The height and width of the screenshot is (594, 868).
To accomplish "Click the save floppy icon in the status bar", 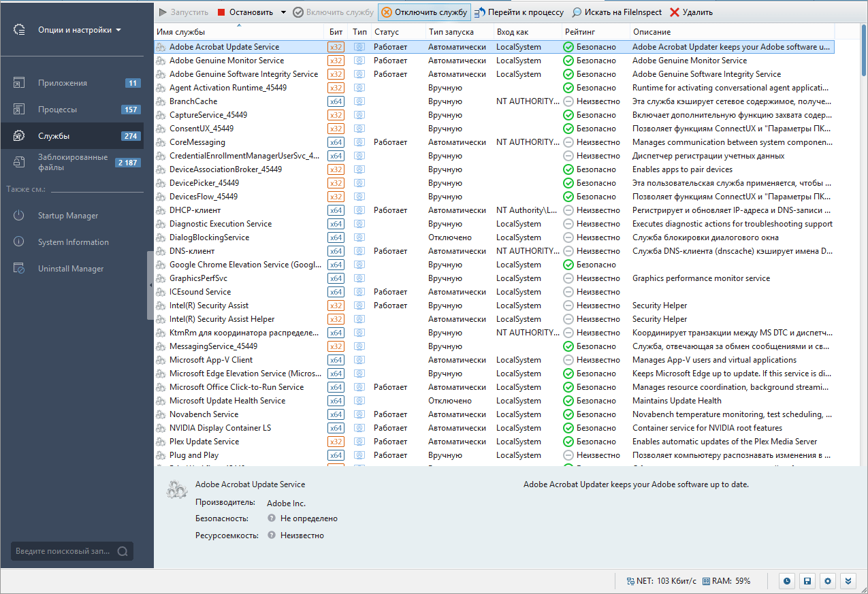I will click(807, 581).
